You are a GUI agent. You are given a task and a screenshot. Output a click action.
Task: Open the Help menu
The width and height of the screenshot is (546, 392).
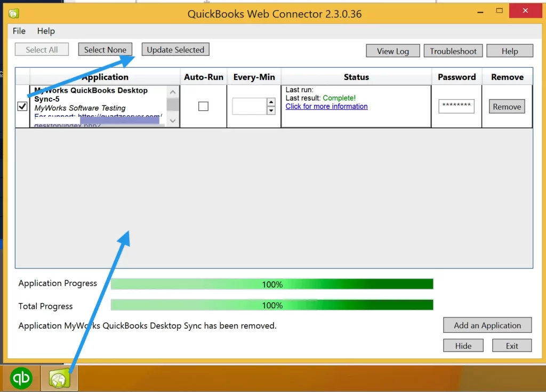[x=46, y=31]
